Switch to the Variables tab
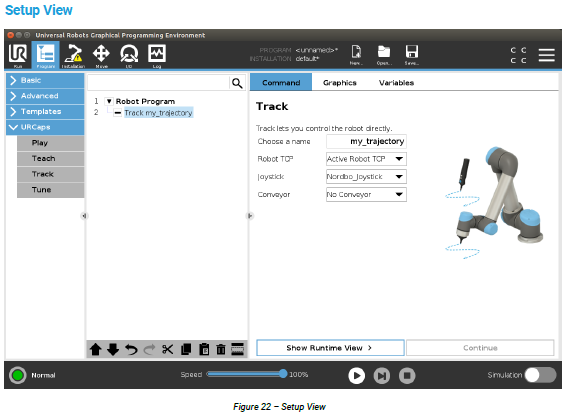567x415 pixels. click(x=396, y=82)
